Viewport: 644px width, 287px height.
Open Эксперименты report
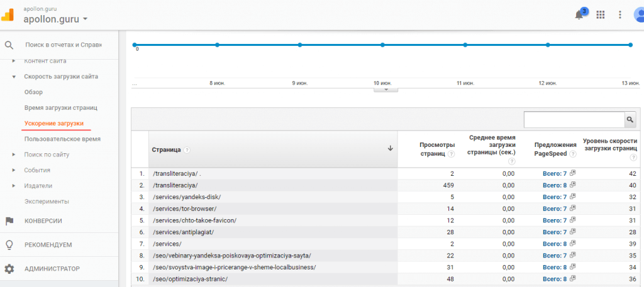click(47, 202)
